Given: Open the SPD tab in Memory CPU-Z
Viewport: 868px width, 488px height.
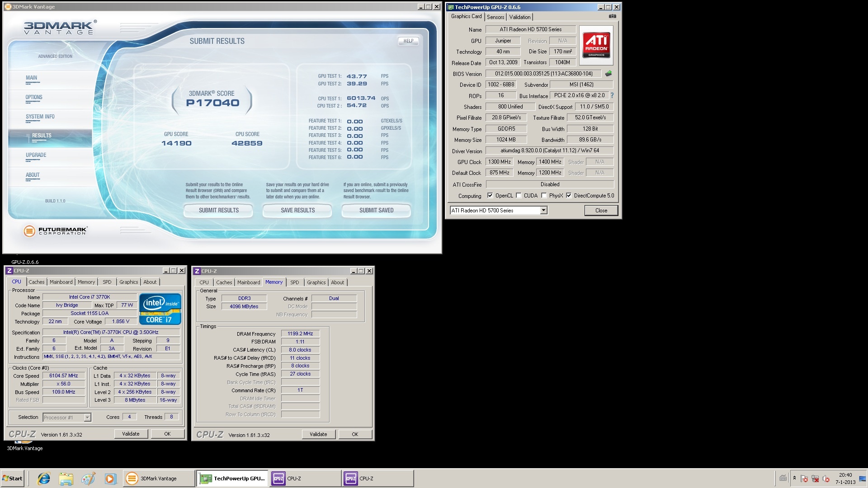Looking at the screenshot, I should 294,282.
